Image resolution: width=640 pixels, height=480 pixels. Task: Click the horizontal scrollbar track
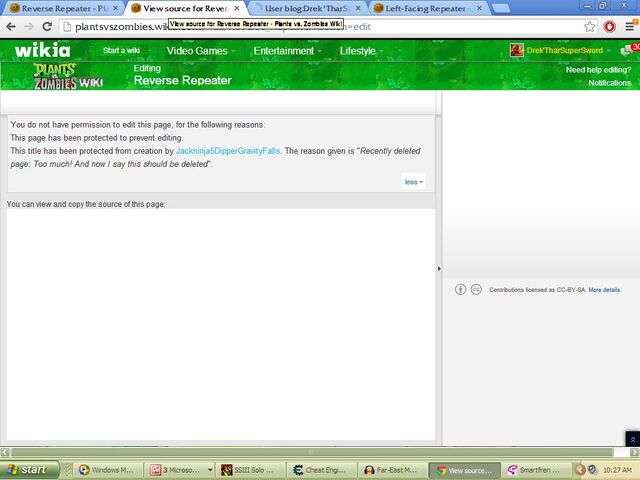pyautogui.click(x=312, y=452)
